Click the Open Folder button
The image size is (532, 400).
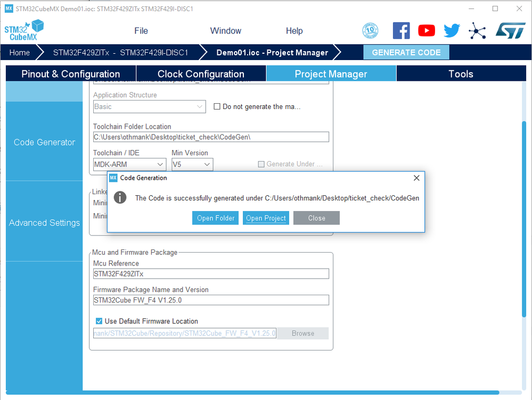216,218
